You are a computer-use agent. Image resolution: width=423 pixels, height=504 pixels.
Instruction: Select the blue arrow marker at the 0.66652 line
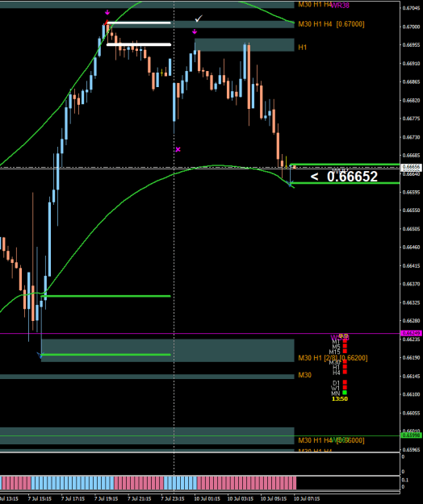pyautogui.click(x=290, y=184)
